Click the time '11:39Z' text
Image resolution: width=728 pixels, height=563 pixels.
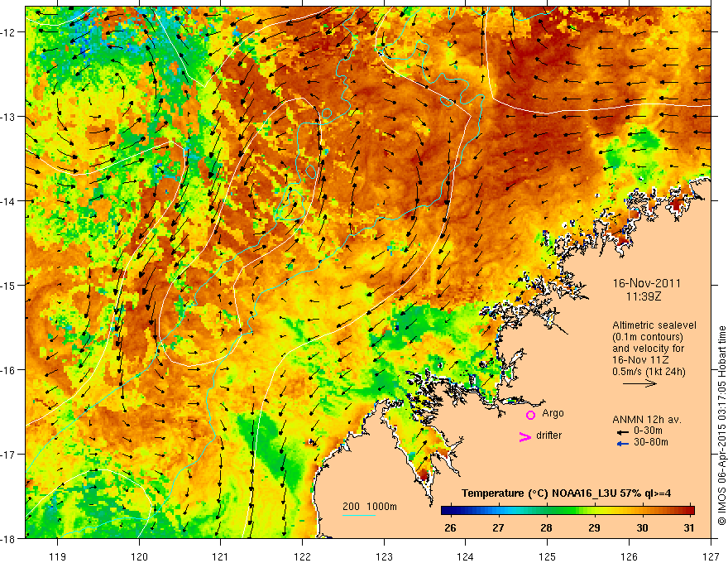pos(643,296)
